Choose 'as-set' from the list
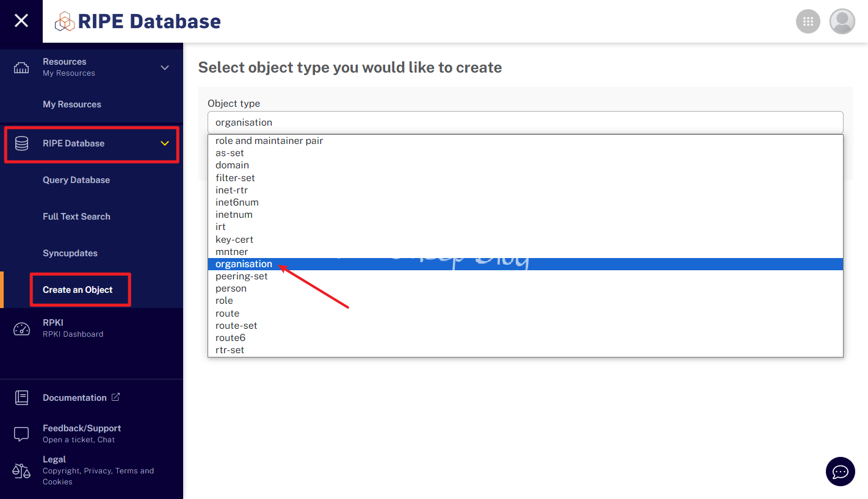Image resolution: width=868 pixels, height=499 pixels. tap(526, 153)
